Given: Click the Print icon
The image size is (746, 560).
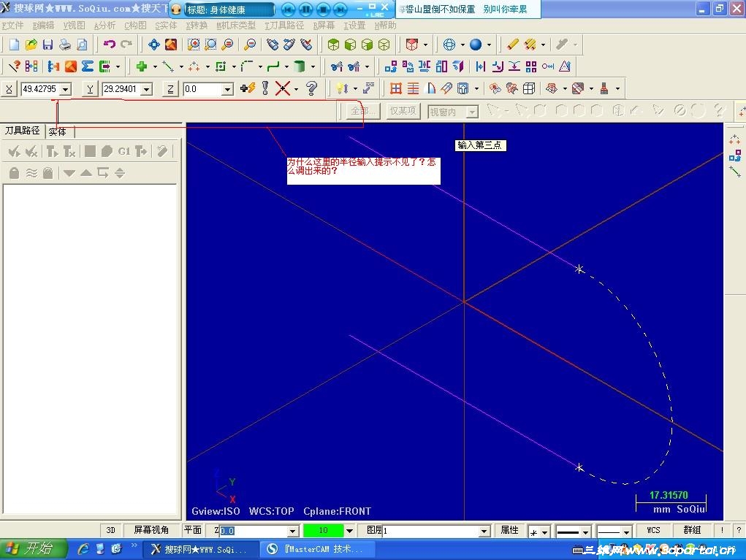Looking at the screenshot, I should 65,45.
